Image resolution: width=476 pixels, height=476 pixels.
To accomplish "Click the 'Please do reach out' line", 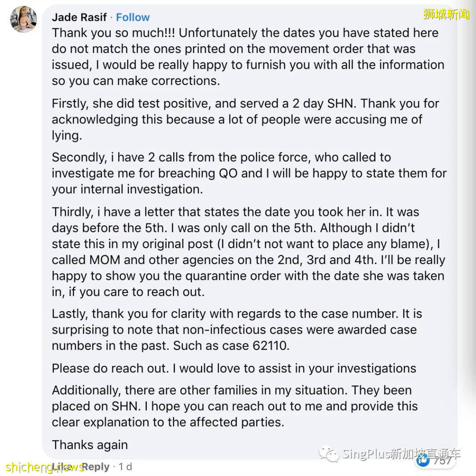I will 234,368.
